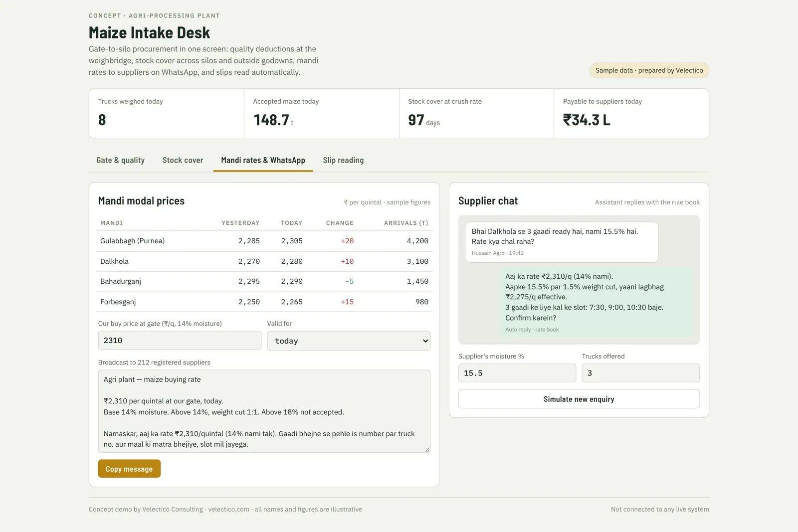Viewport: 798px width, 532px height.
Task: Click the gate buy price input field
Action: click(x=180, y=341)
